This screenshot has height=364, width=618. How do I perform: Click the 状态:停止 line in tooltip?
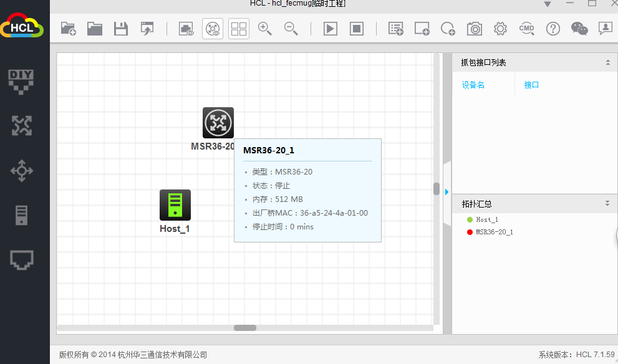(271, 186)
